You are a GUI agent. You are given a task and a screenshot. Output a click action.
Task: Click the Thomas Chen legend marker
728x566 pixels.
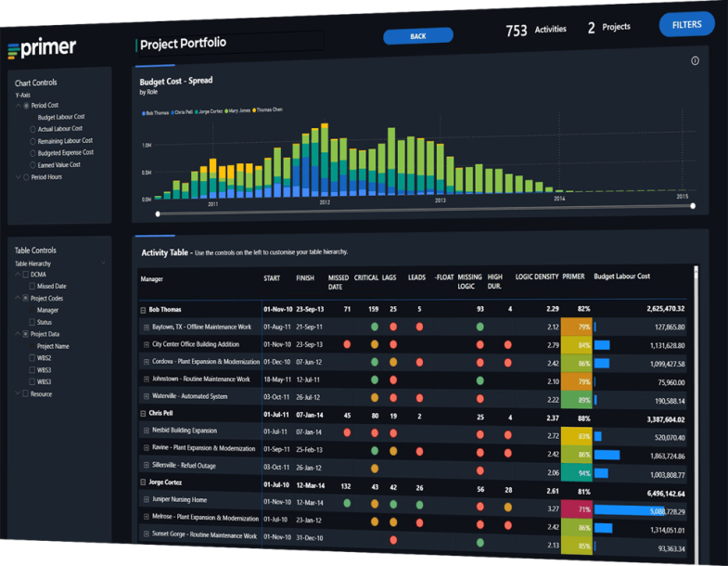(x=255, y=110)
